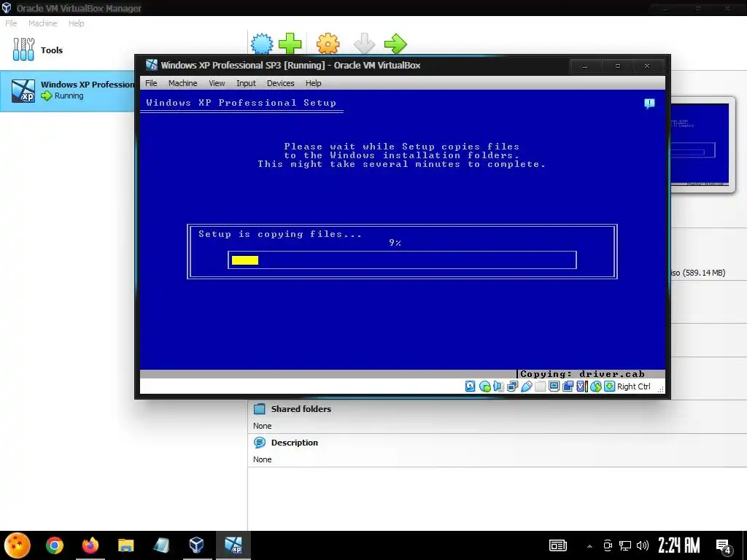Image resolution: width=747 pixels, height=560 pixels.
Task: Open the network adapter status icon
Action: [x=512, y=386]
